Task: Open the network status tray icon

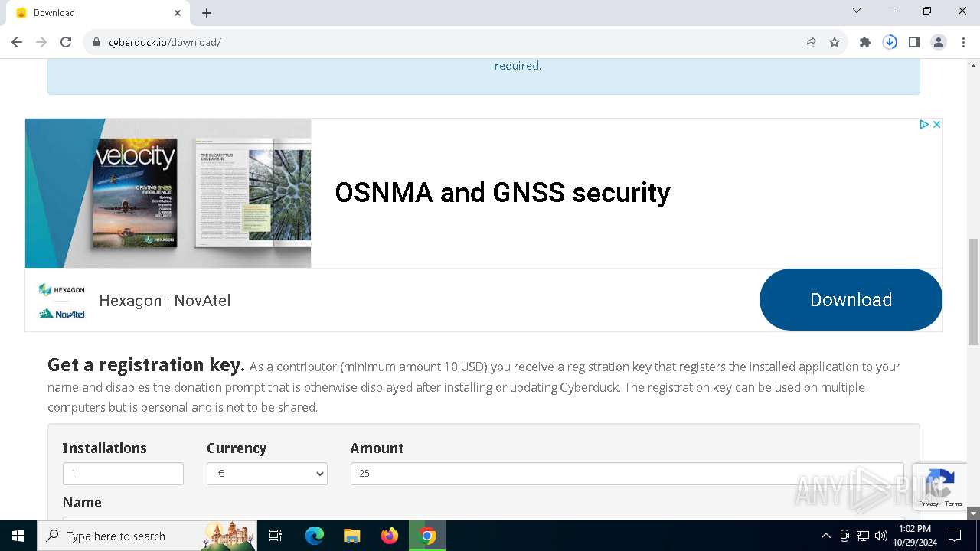Action: point(863,536)
